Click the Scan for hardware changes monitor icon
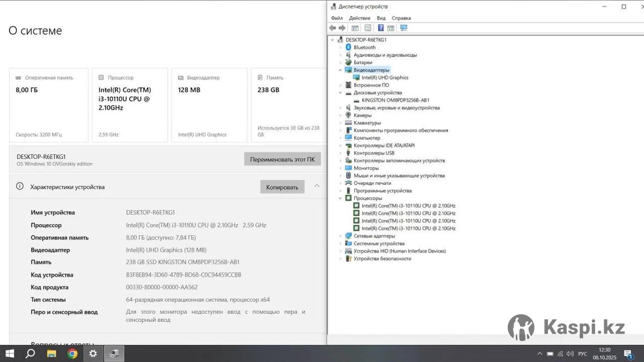The height and width of the screenshot is (362, 644). pyautogui.click(x=404, y=28)
